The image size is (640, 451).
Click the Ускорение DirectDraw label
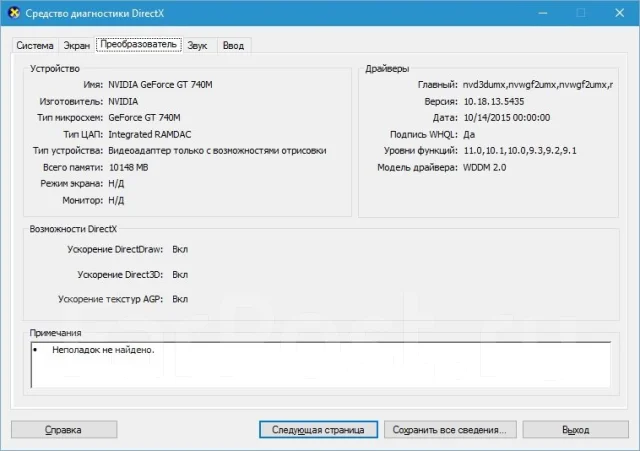point(115,249)
